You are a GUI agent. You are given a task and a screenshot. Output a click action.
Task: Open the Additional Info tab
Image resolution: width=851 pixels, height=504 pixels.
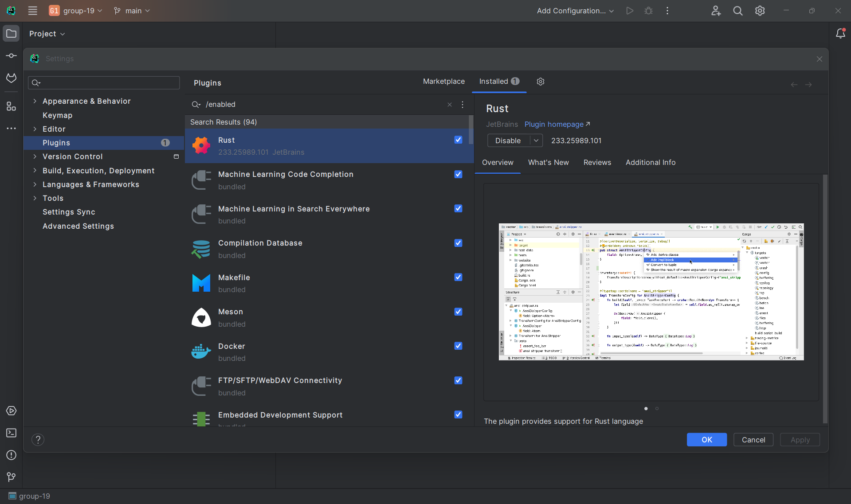coord(651,163)
